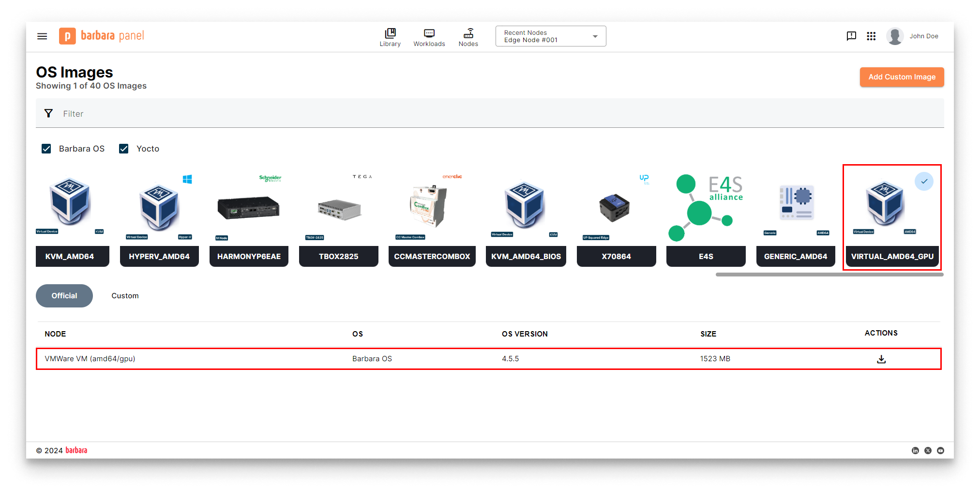Image resolution: width=980 pixels, height=490 pixels.
Task: Download the VMWare VM image
Action: tap(881, 359)
